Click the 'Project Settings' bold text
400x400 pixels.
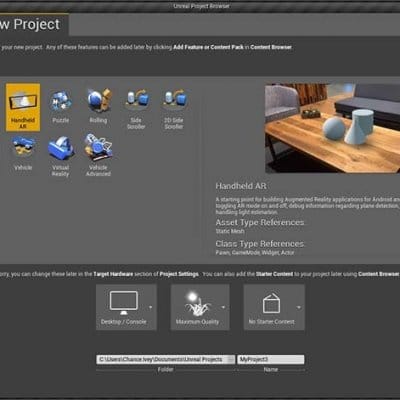(179, 274)
